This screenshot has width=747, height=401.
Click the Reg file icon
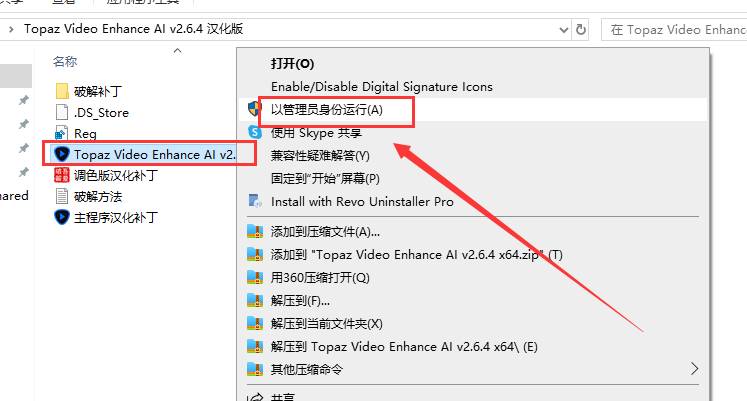point(62,133)
